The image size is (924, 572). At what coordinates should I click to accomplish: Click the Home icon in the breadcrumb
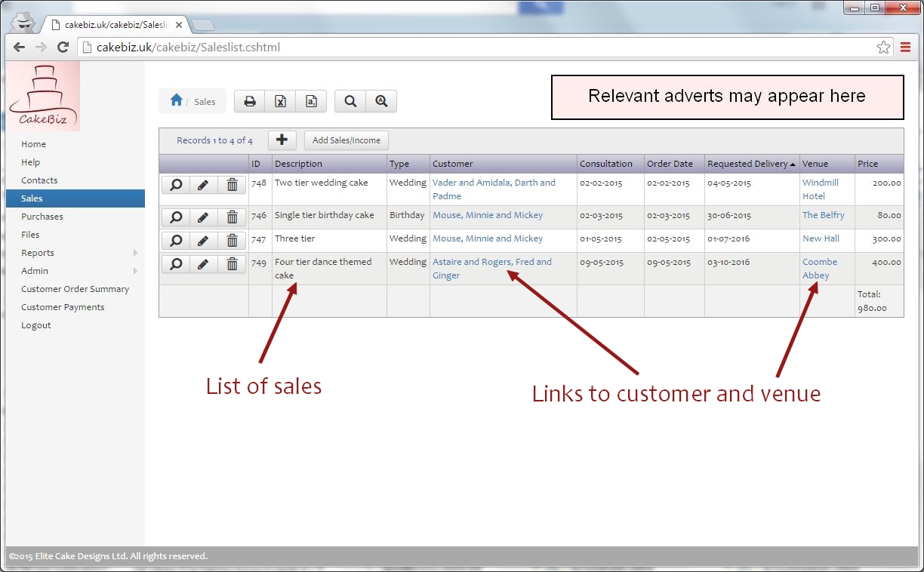(177, 100)
